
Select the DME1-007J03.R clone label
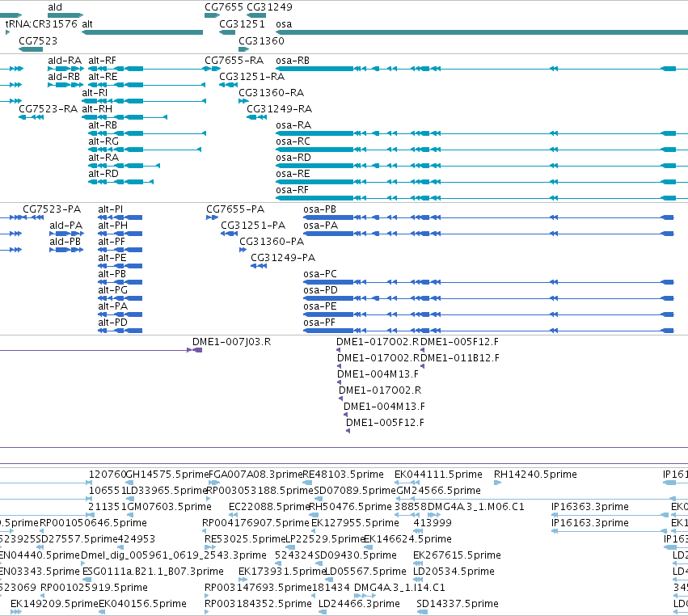[232, 341]
